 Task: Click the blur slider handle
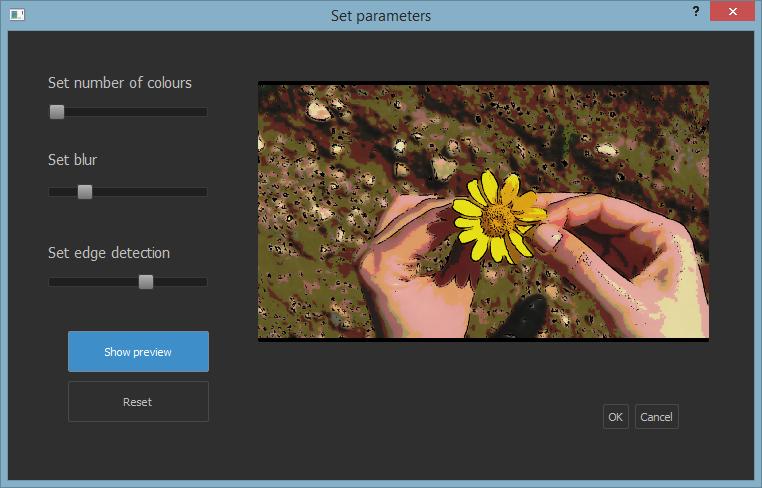click(x=85, y=192)
